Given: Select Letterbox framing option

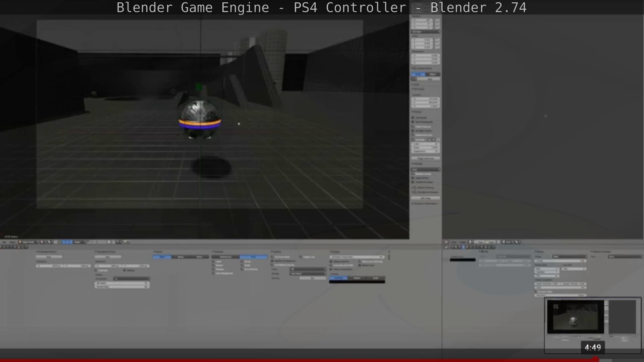Looking at the screenshot, I should 338,278.
